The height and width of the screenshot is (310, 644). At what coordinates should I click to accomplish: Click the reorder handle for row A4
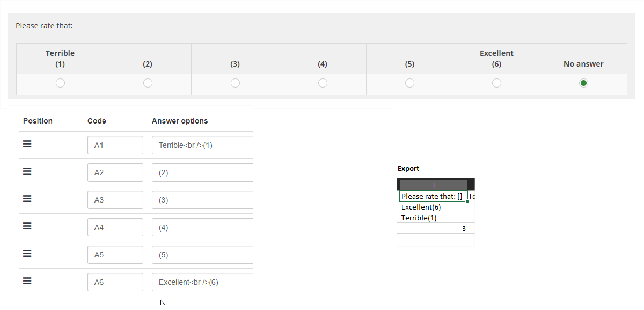[x=27, y=227]
